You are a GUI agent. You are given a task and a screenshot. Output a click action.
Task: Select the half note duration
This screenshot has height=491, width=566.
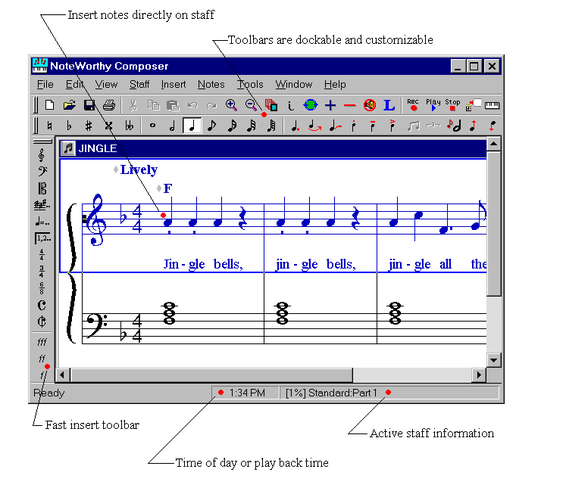point(173,126)
